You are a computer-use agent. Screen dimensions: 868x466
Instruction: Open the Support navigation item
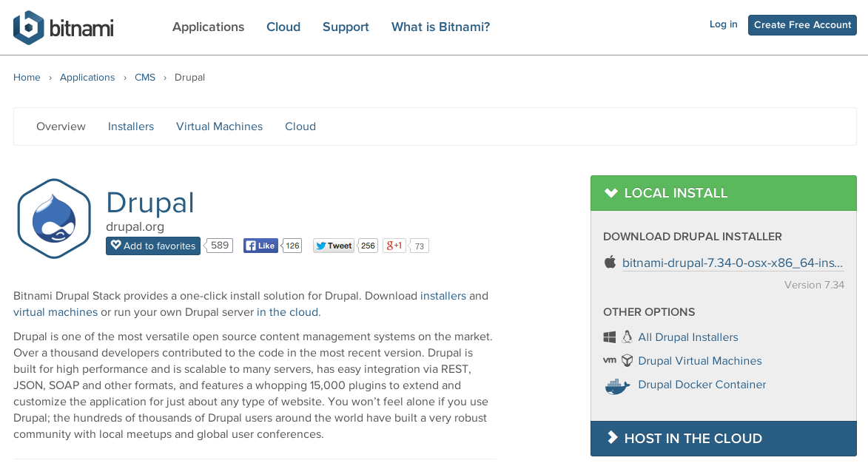(346, 27)
